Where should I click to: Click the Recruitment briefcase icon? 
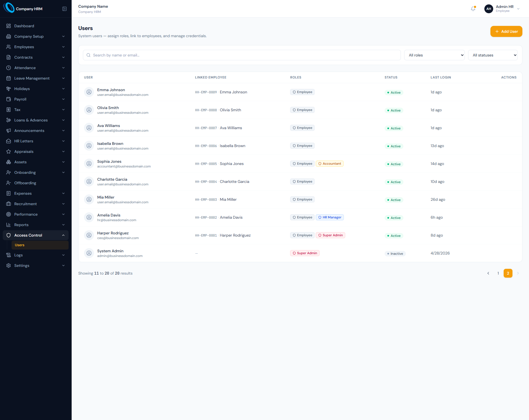point(9,204)
